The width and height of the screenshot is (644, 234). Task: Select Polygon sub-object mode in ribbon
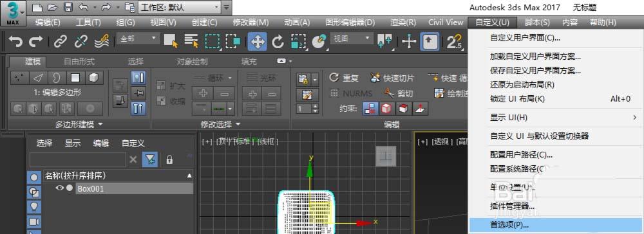(75, 77)
